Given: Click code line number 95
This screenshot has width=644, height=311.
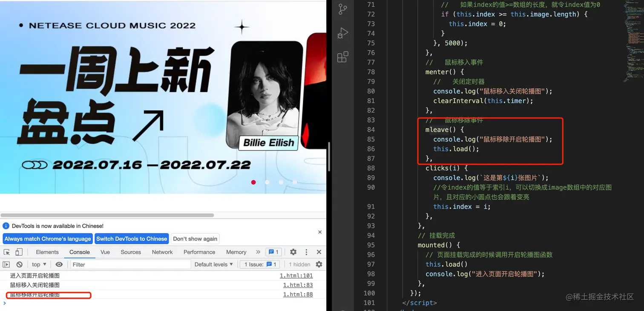Looking at the screenshot, I should pyautogui.click(x=371, y=245).
